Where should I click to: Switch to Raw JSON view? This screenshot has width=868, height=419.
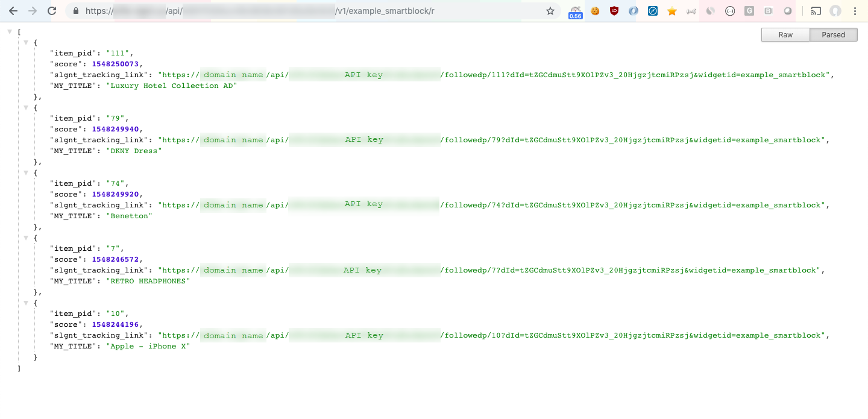click(x=785, y=35)
